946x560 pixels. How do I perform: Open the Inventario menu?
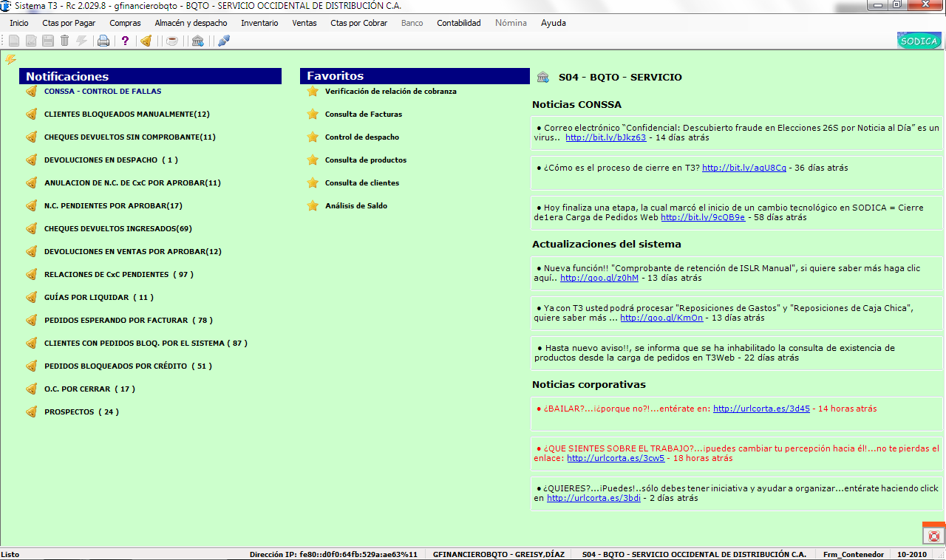click(259, 23)
